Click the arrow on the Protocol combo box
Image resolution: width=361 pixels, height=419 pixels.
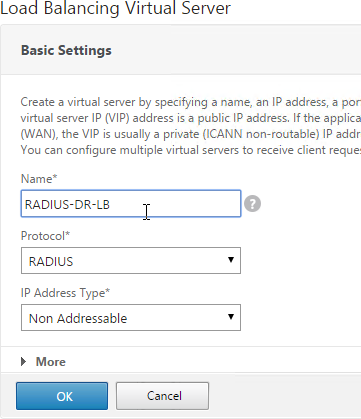[x=231, y=260]
